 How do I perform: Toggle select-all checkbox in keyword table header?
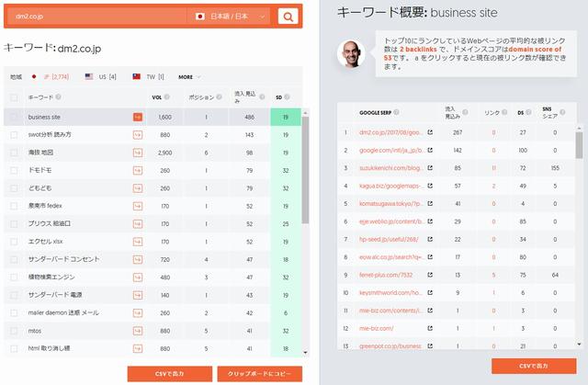(x=14, y=97)
